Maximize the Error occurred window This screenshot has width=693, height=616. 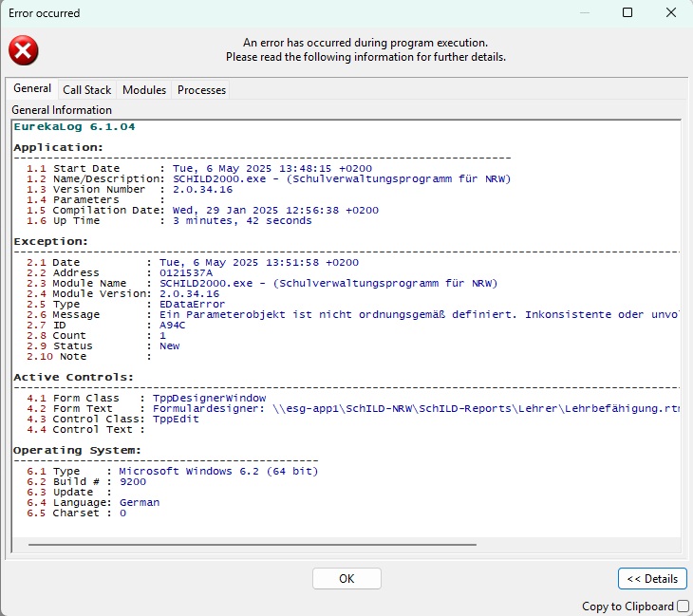tap(627, 12)
